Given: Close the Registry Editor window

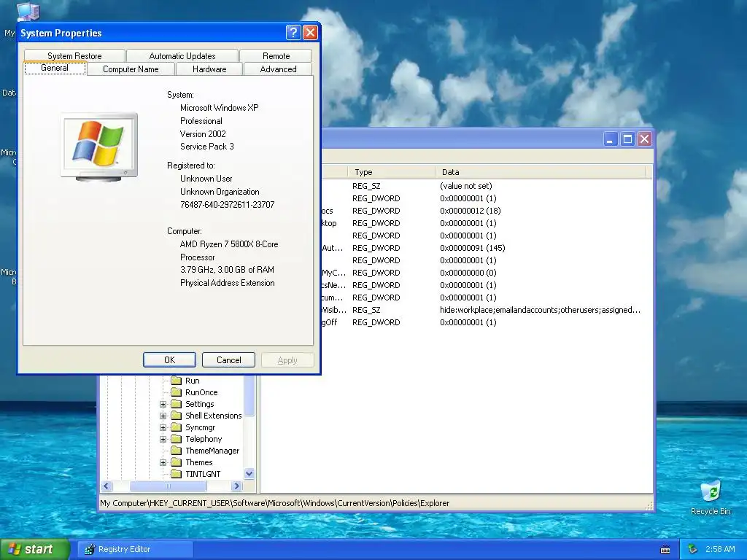Looking at the screenshot, I should click(645, 139).
